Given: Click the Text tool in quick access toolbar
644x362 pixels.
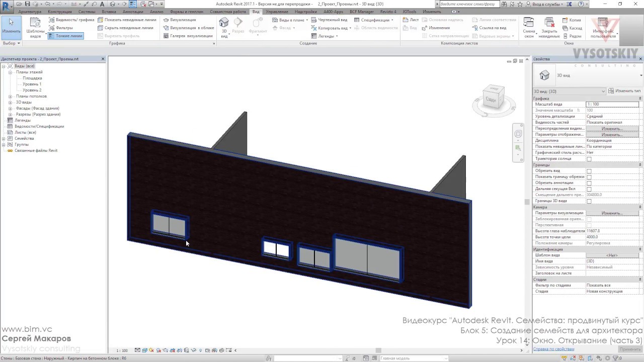Looking at the screenshot, I should 102,4.
